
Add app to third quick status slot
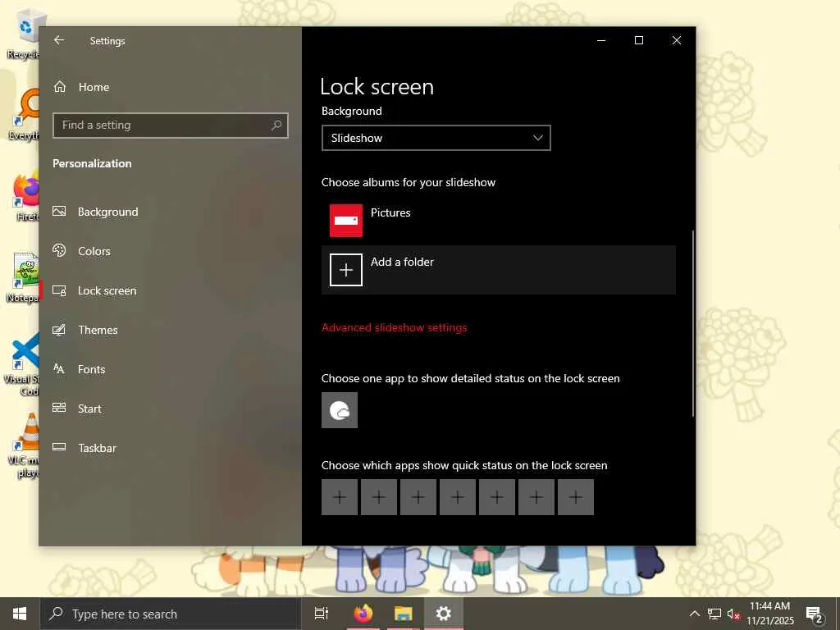pyautogui.click(x=418, y=497)
